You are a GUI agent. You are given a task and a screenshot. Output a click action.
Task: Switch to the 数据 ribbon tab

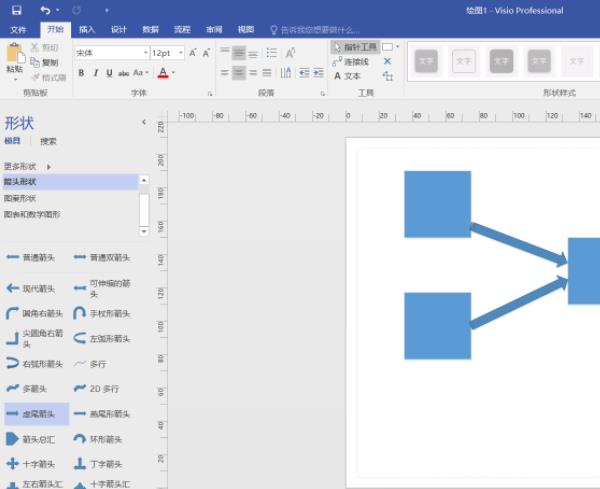[x=150, y=29]
